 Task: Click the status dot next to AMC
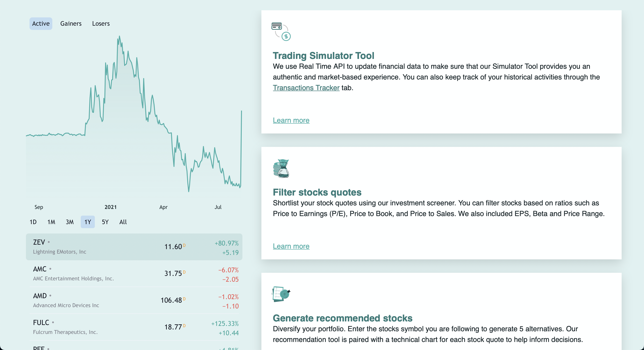click(x=50, y=269)
